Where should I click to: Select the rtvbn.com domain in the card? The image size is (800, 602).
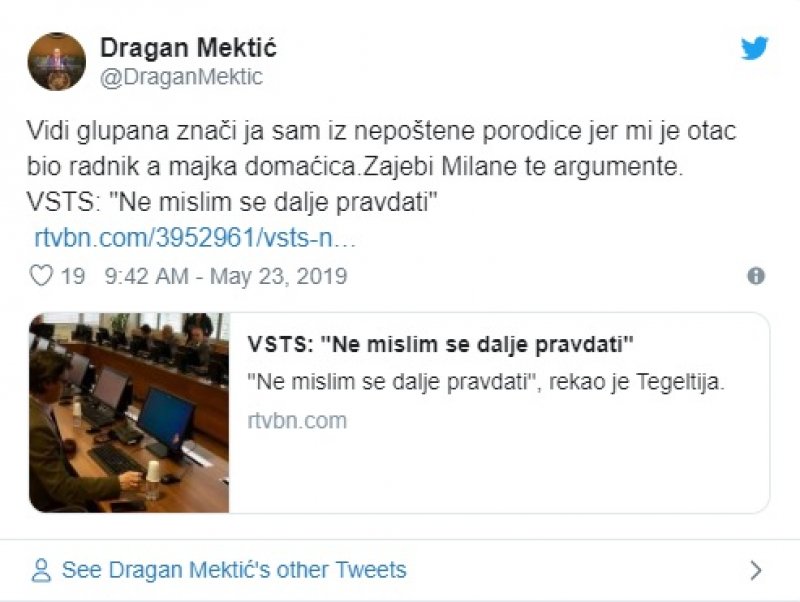(x=297, y=420)
